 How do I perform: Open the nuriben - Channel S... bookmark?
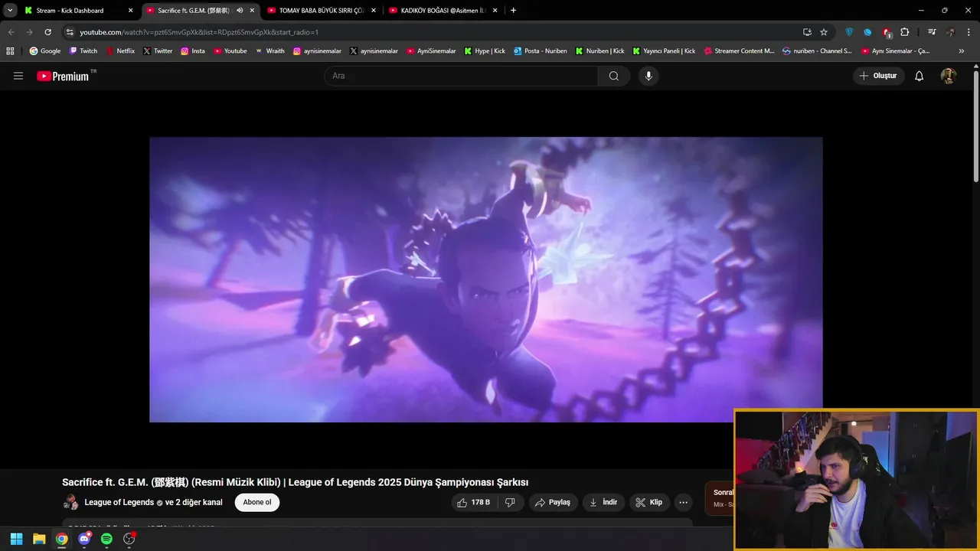817,51
